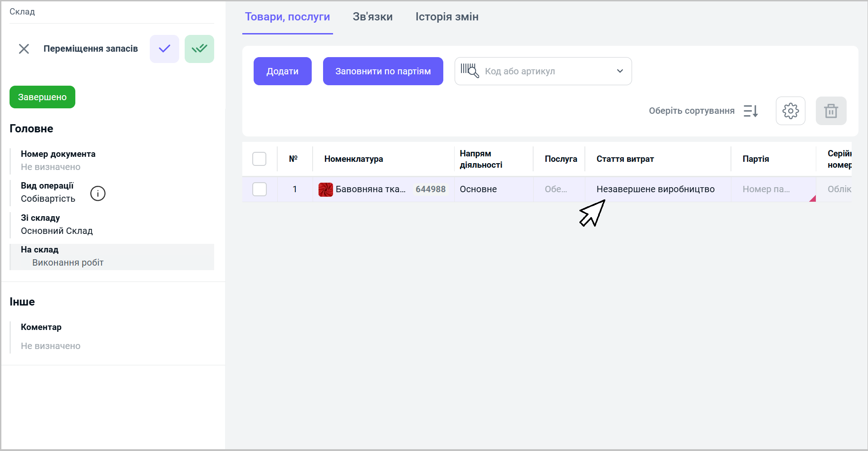Click the Додати button
This screenshot has height=451, width=868.
pyautogui.click(x=282, y=71)
